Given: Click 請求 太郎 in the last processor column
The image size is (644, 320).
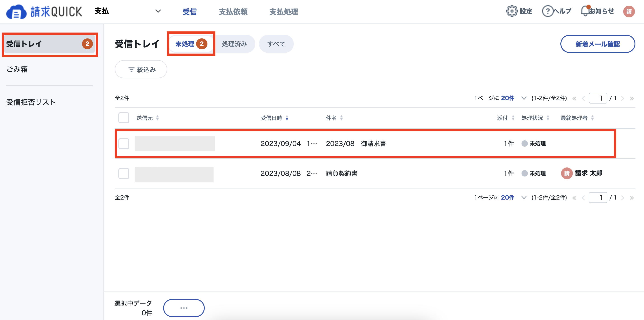Looking at the screenshot, I should click(588, 173).
